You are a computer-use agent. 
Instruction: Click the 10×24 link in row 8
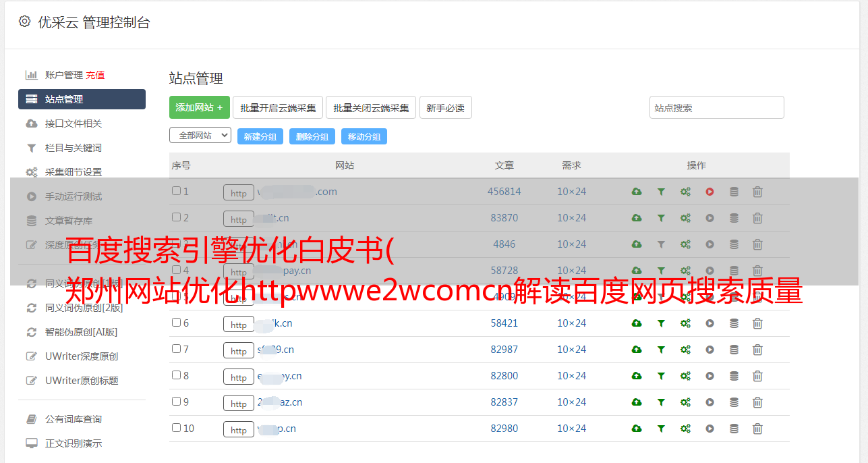tap(572, 376)
